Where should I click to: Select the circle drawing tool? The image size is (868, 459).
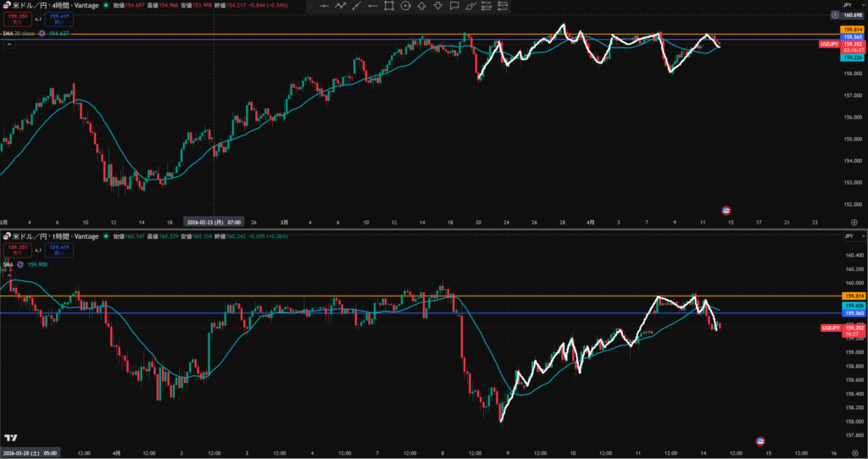pyautogui.click(x=405, y=6)
